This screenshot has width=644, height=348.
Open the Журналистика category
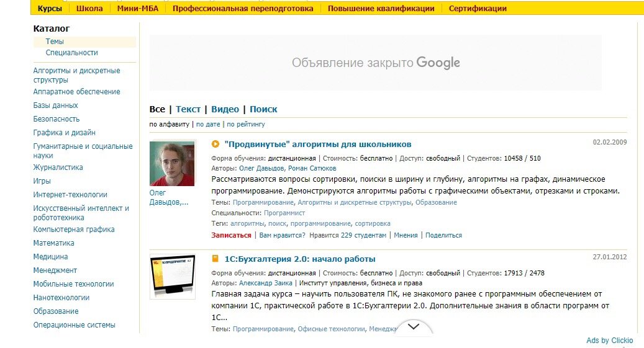(x=58, y=167)
